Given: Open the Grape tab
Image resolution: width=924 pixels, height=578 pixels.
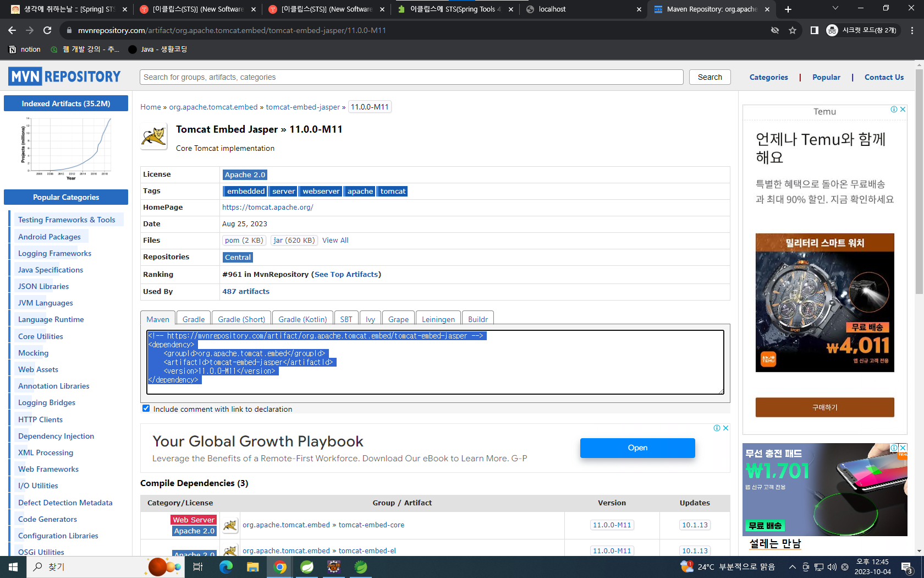Looking at the screenshot, I should pyautogui.click(x=398, y=319).
